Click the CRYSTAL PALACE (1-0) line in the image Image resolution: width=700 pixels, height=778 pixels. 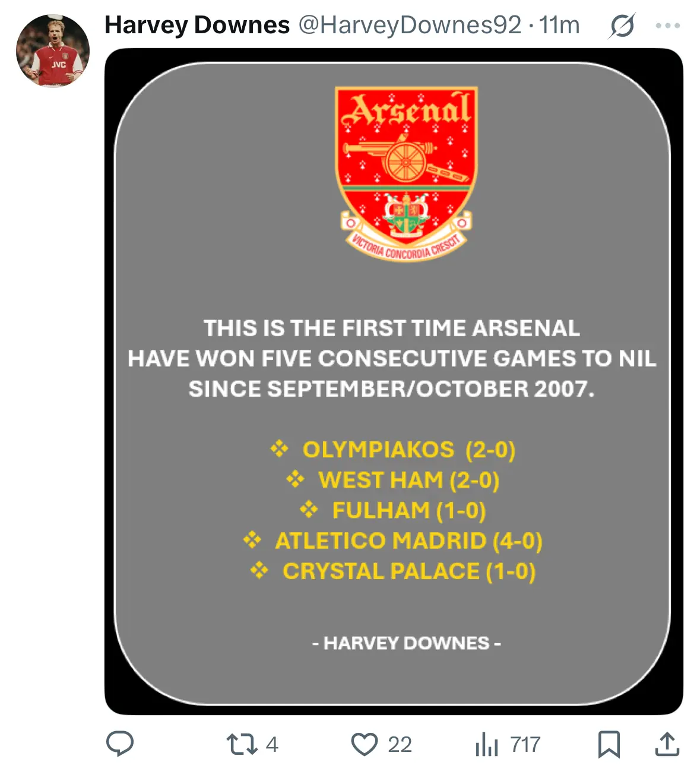coord(408,571)
